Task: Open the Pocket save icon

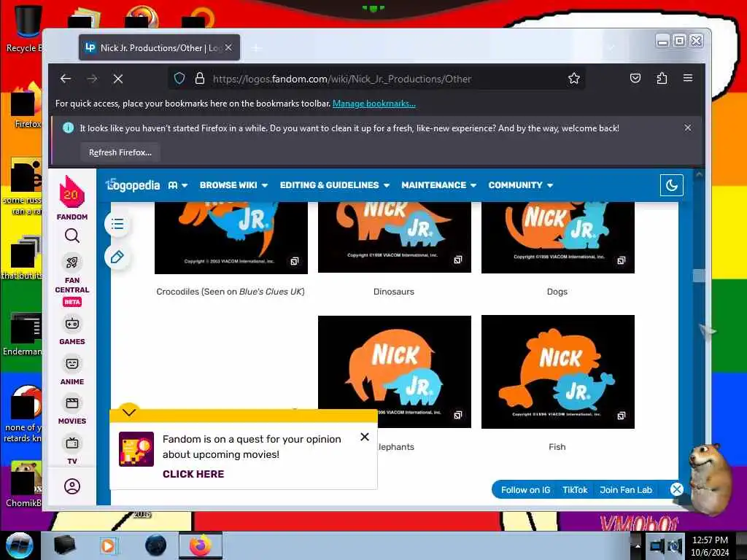Action: pos(635,78)
